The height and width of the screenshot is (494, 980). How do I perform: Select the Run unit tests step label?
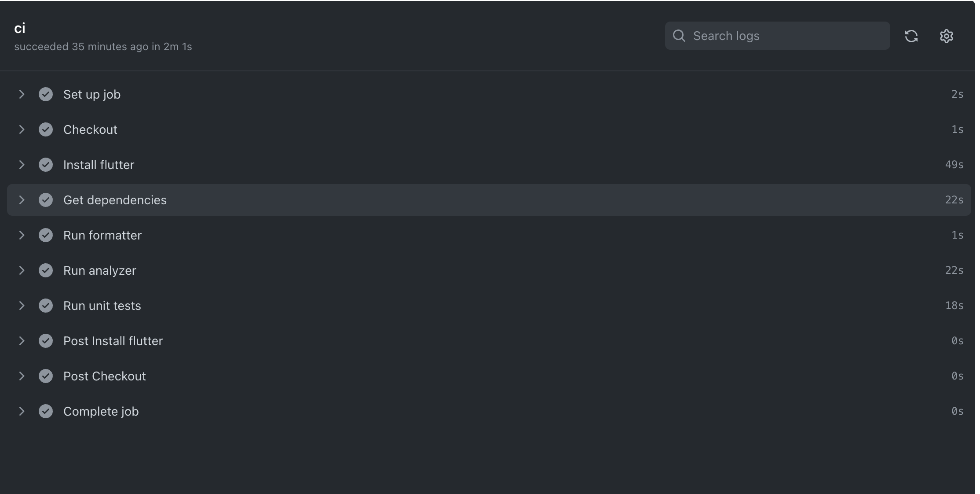pyautogui.click(x=102, y=306)
